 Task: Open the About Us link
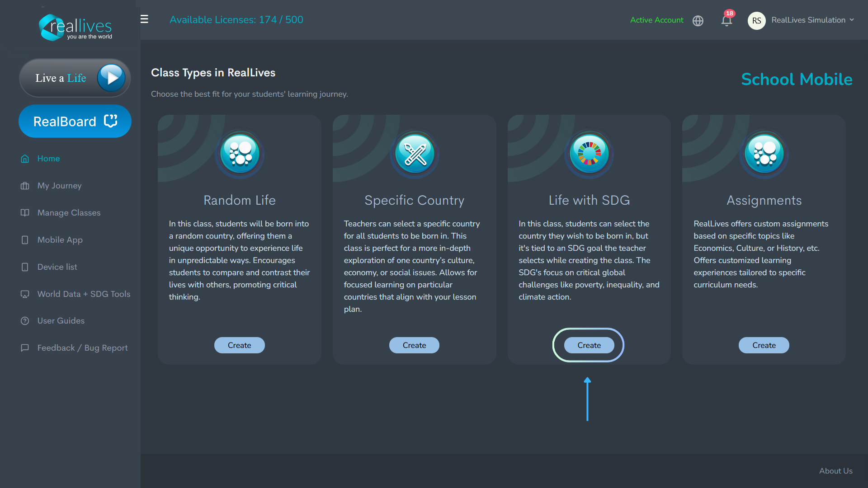point(836,471)
